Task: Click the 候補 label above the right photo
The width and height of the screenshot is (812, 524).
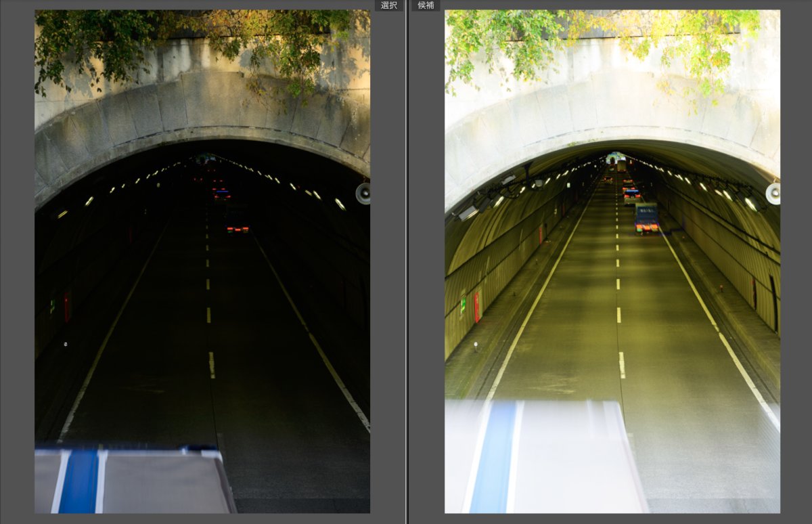Action: pos(426,5)
